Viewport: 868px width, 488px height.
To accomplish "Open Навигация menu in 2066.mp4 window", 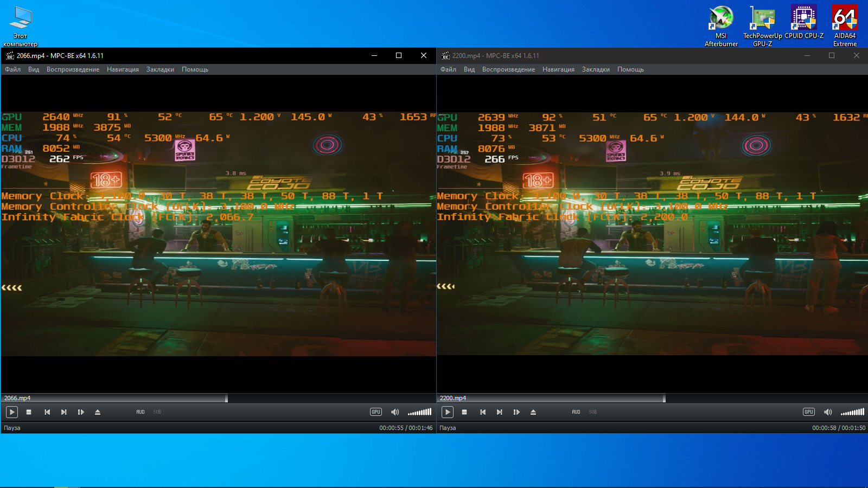I will pyautogui.click(x=123, y=69).
